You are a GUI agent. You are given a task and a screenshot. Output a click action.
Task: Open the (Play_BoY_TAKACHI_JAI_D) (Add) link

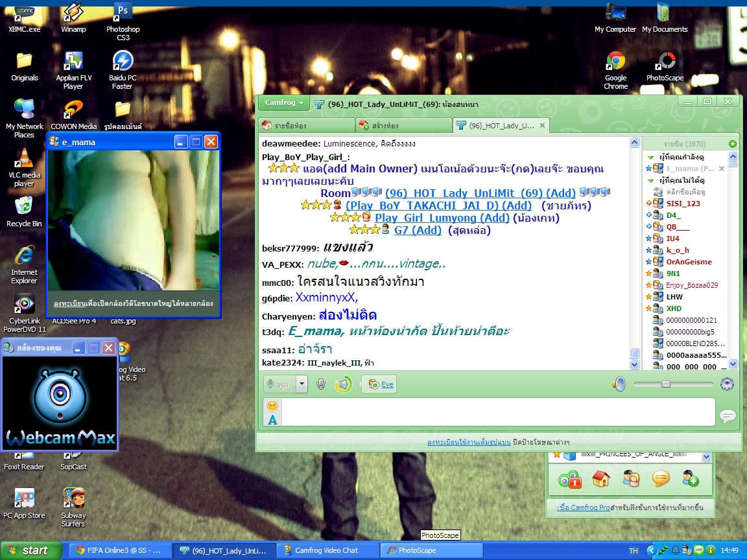pyautogui.click(x=438, y=205)
